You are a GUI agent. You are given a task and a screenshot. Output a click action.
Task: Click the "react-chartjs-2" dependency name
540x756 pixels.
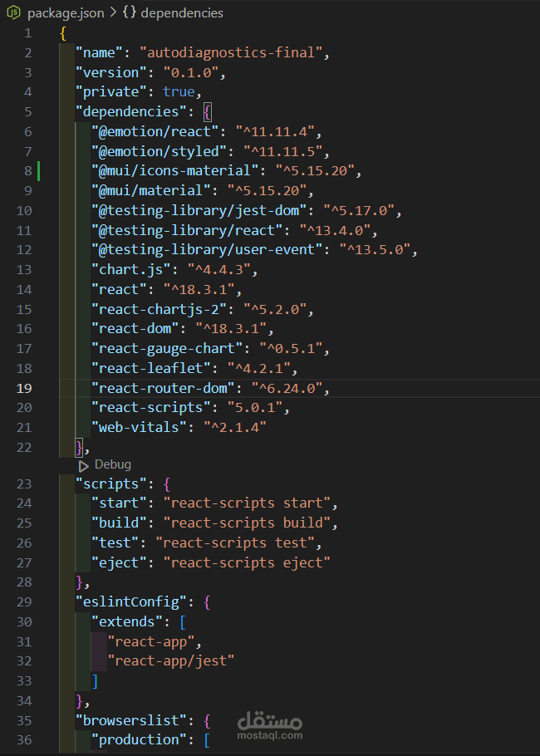pyautogui.click(x=160, y=310)
